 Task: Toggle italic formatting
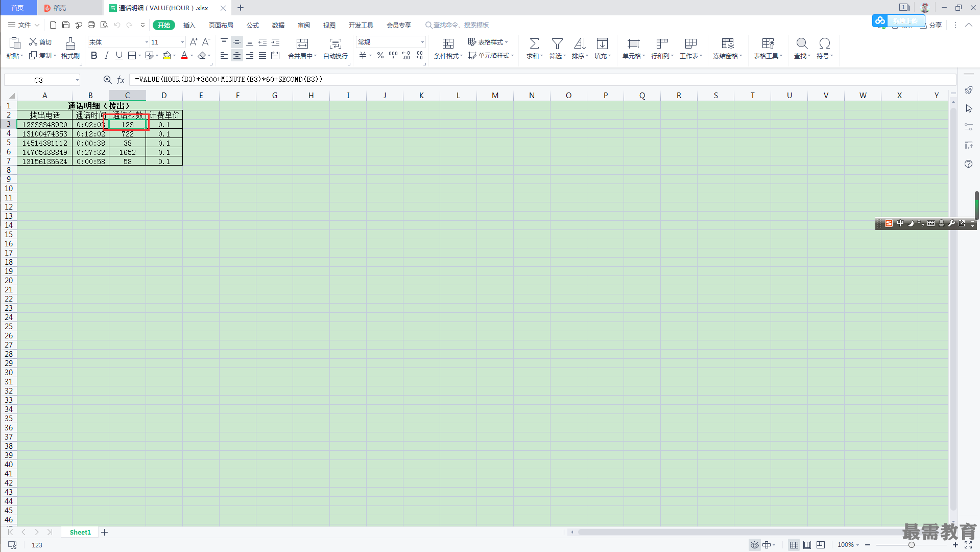tap(106, 56)
